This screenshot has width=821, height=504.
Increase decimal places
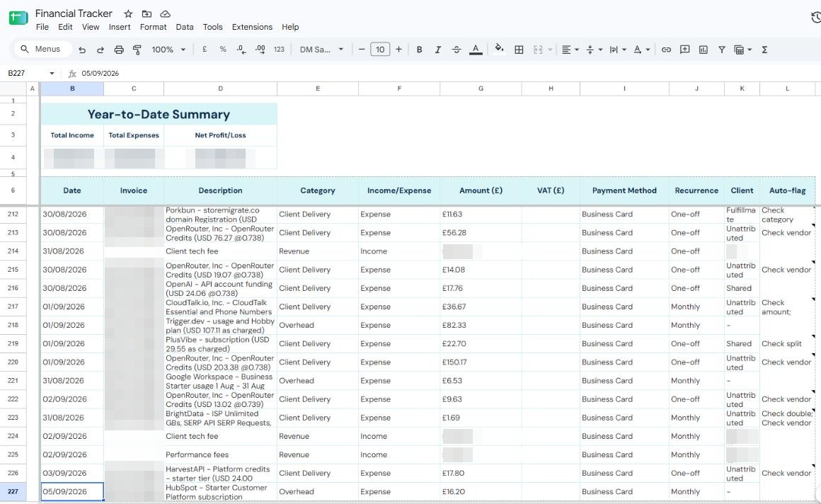point(260,50)
